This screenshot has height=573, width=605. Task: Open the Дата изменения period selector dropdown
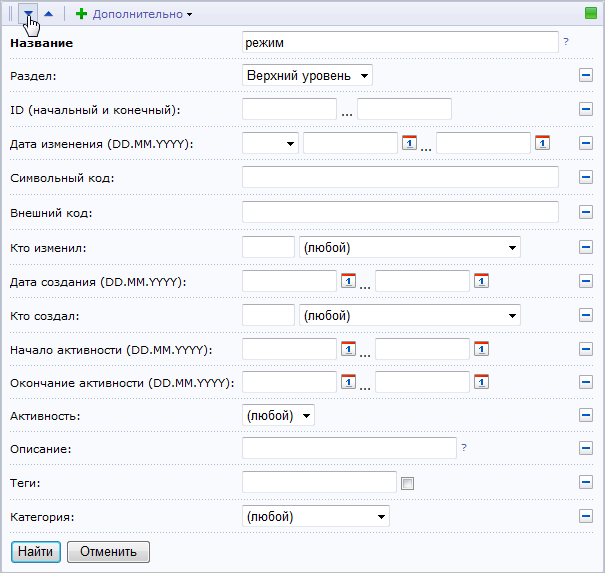click(x=271, y=143)
